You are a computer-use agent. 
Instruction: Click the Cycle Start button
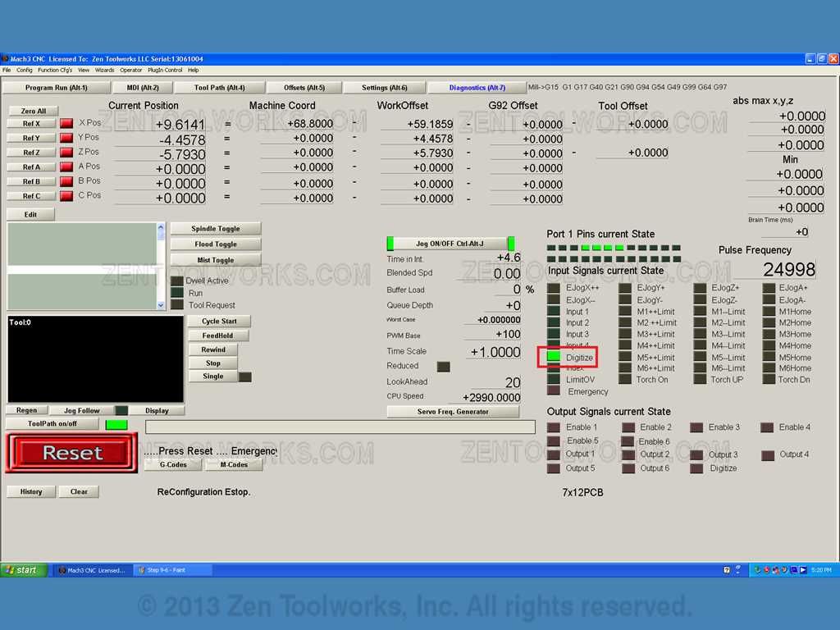[x=219, y=322]
